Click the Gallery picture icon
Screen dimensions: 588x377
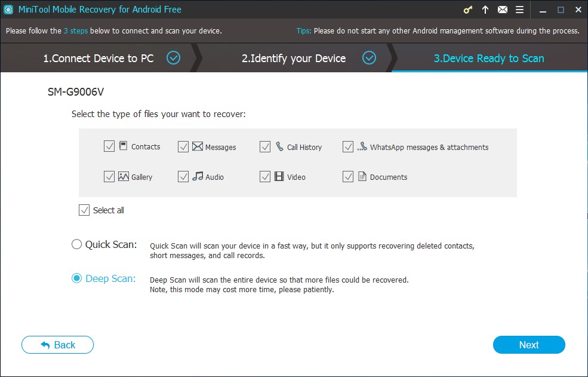point(124,176)
